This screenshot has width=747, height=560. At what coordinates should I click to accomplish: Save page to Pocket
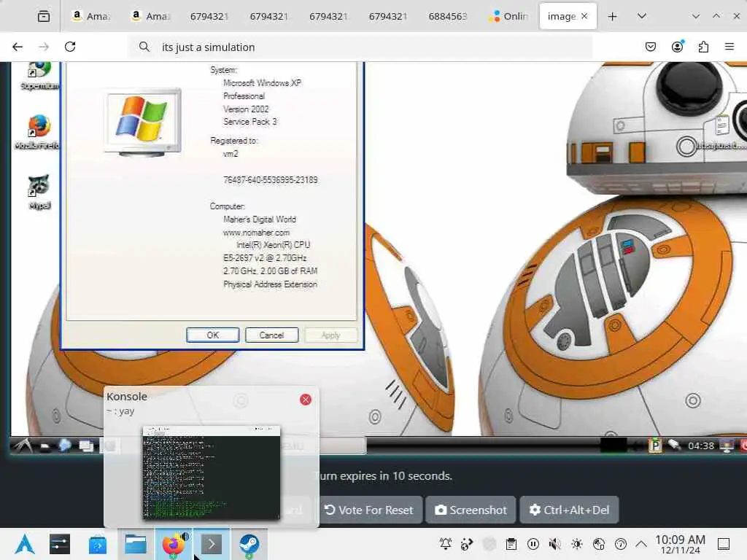(x=650, y=47)
